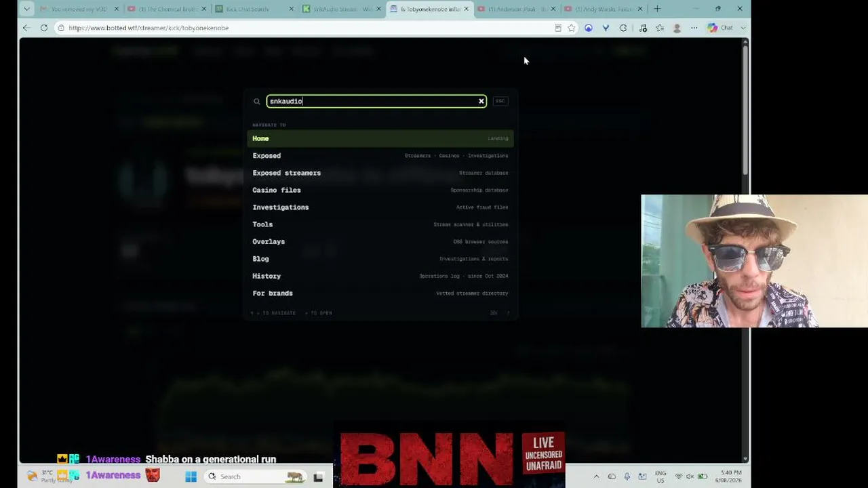The height and width of the screenshot is (488, 868).
Task: Focus the snkaudio search input field
Action: pyautogui.click(x=376, y=102)
